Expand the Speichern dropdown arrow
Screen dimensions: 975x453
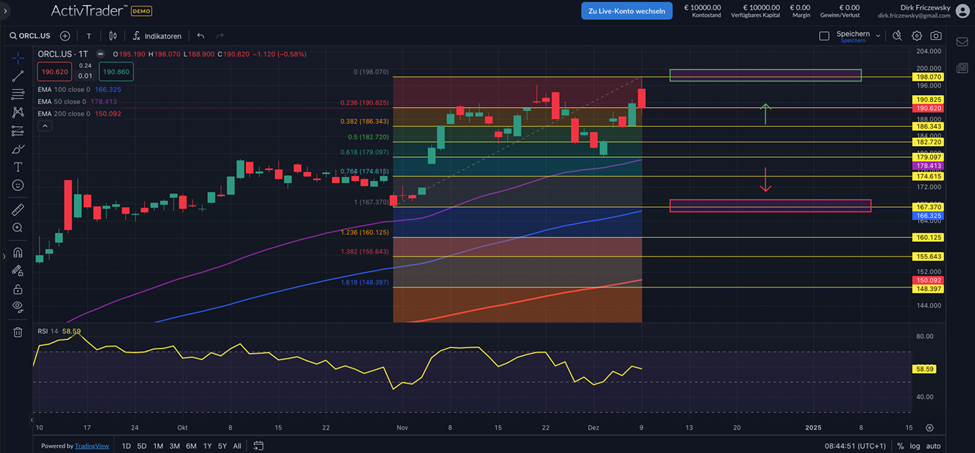[x=878, y=36]
